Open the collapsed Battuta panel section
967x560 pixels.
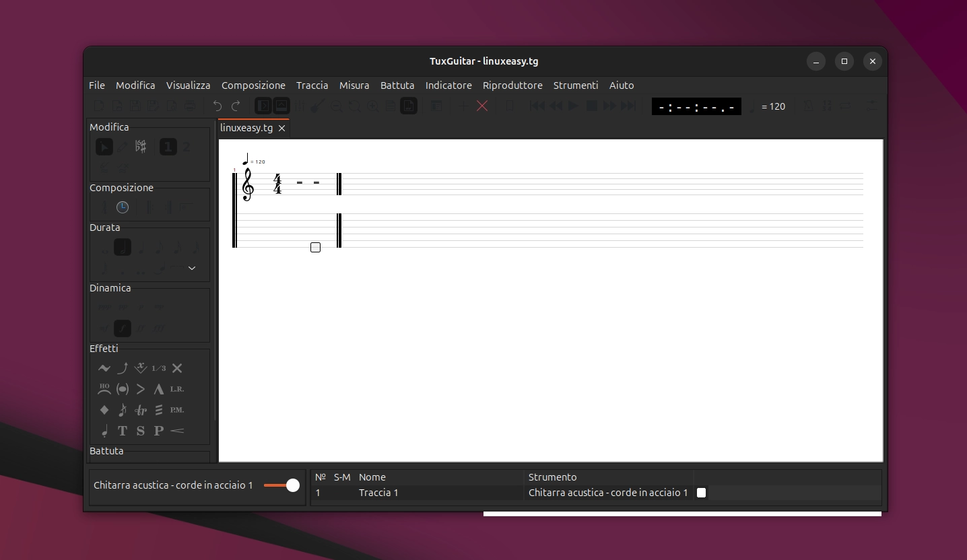[x=106, y=451]
